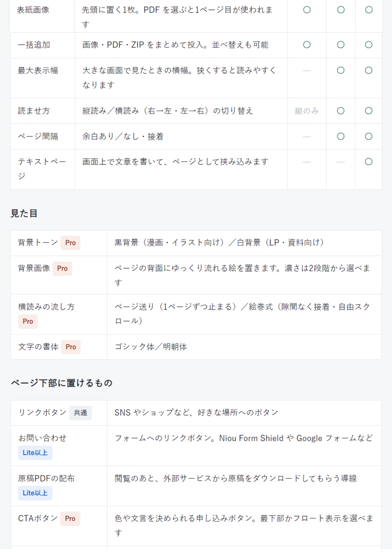Select the Lite以上 badge under 原稿PDFの配布
Screen dimensions: 392x555
tap(35, 493)
